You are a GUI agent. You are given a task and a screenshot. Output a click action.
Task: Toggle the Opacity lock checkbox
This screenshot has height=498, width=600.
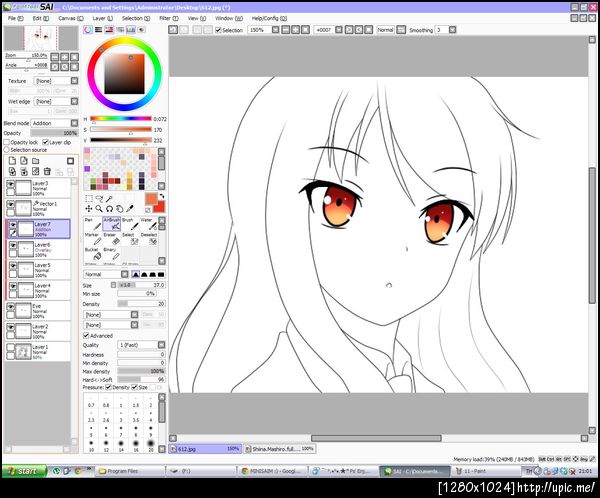click(x=7, y=142)
